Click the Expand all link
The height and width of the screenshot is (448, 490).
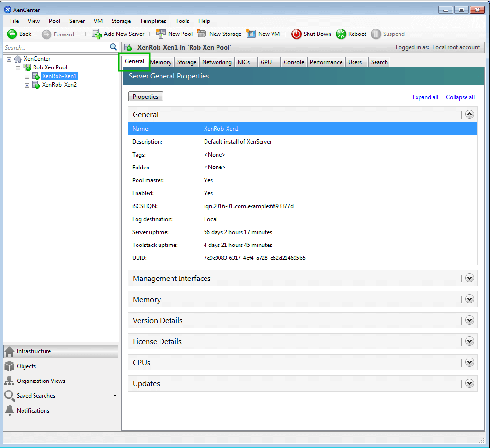click(425, 97)
